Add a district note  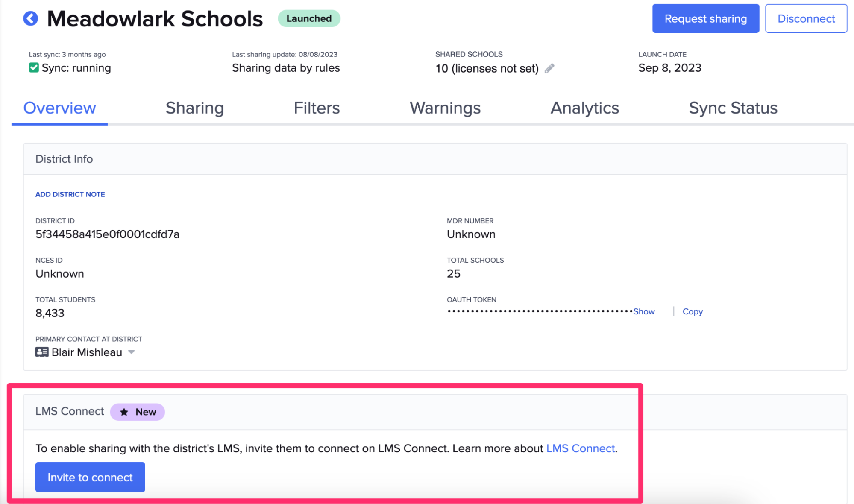[70, 194]
